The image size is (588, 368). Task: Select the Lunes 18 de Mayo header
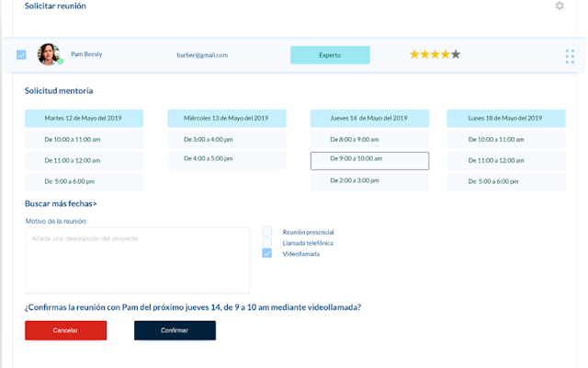click(x=506, y=119)
